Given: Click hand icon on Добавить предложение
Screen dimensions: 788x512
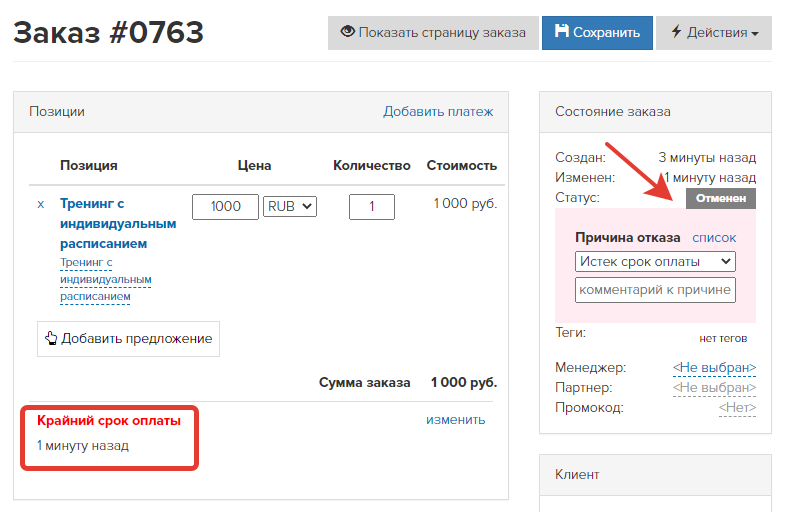Looking at the screenshot, I should 52,338.
